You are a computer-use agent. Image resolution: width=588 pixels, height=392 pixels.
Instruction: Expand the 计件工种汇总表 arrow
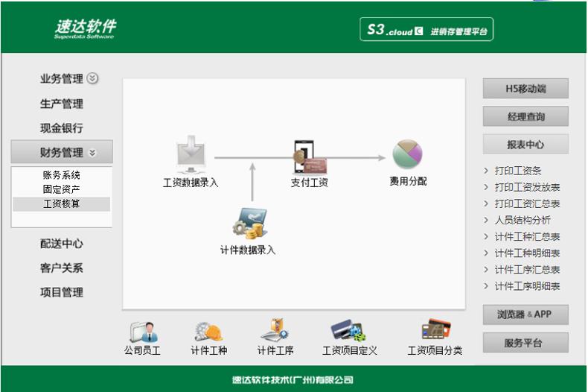pyautogui.click(x=486, y=236)
